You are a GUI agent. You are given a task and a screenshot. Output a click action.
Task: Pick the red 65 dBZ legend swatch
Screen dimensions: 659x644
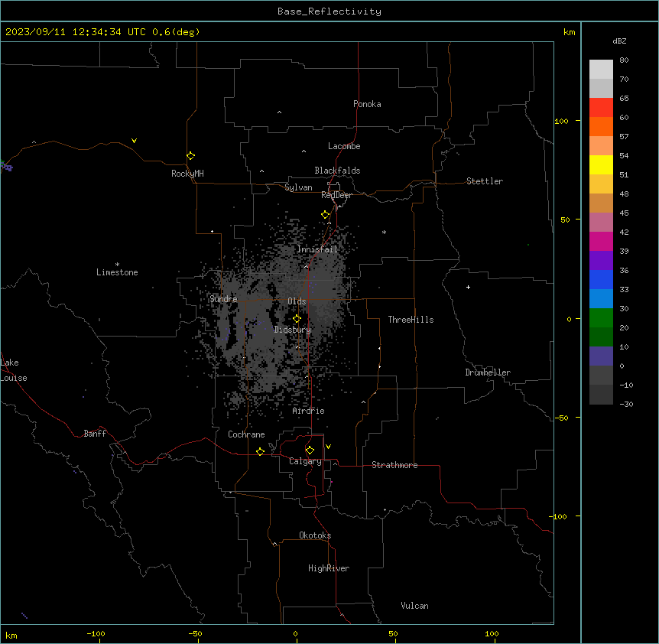click(601, 108)
